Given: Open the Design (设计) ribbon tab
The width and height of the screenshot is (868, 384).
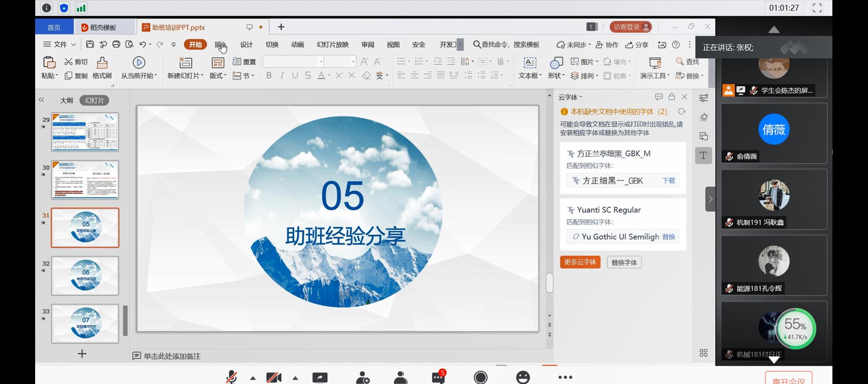Looking at the screenshot, I should click(246, 45).
